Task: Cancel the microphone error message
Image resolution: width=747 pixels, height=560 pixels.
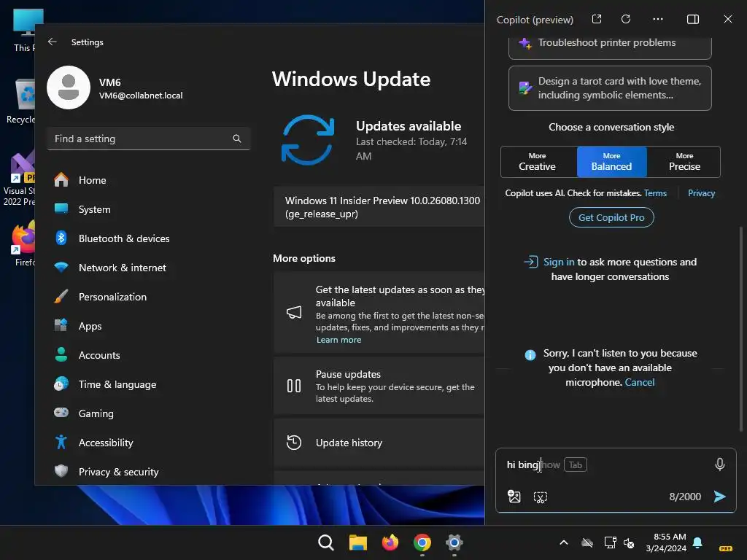Action: click(x=639, y=382)
